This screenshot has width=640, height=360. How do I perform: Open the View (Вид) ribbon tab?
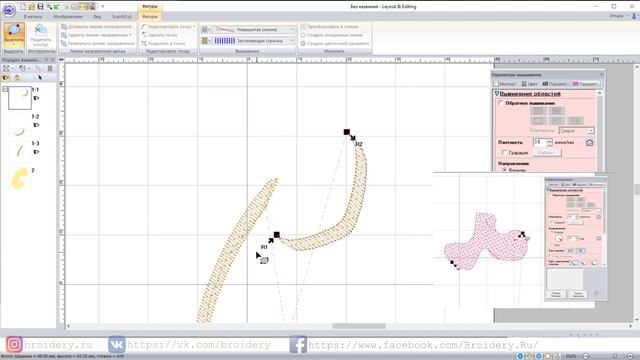point(97,17)
